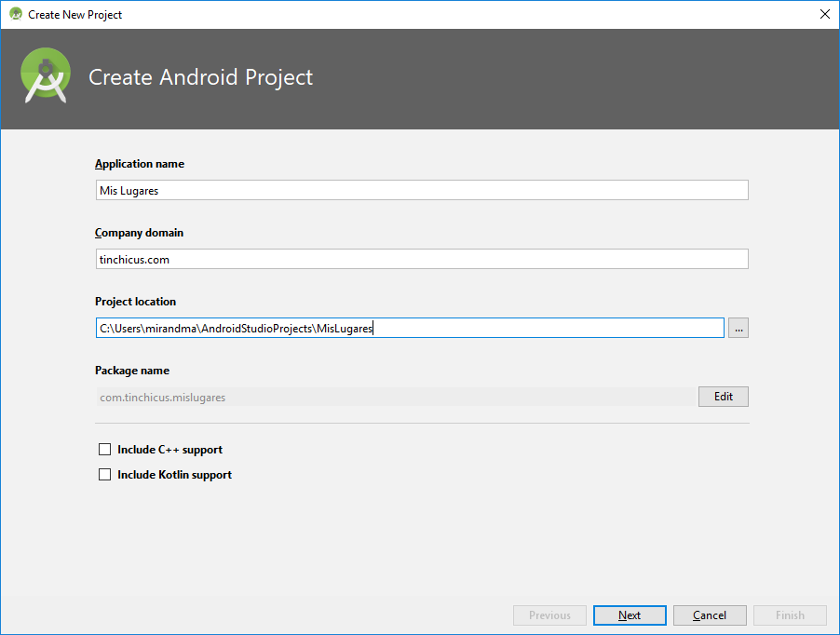
Task: Click the Create Android Project header text
Action: tap(200, 77)
